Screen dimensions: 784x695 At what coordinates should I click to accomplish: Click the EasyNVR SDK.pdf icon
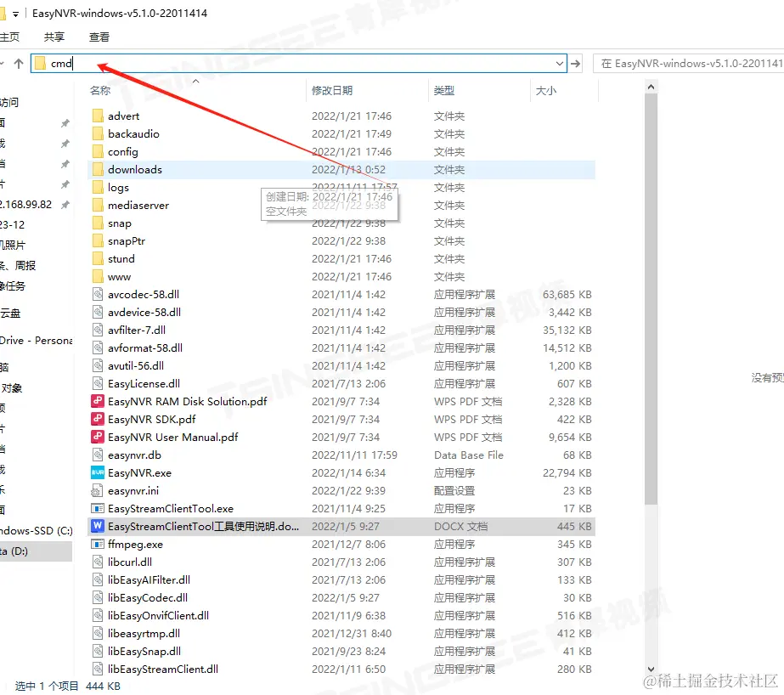coord(98,419)
